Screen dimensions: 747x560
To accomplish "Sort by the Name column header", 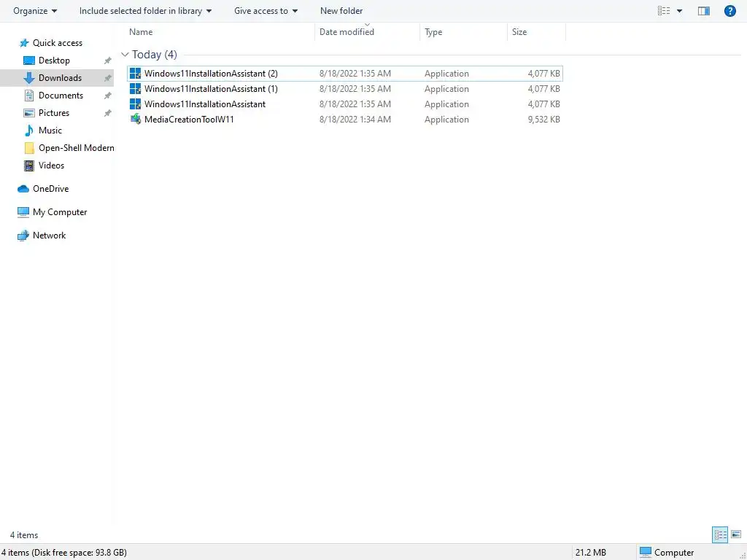I will (x=141, y=32).
